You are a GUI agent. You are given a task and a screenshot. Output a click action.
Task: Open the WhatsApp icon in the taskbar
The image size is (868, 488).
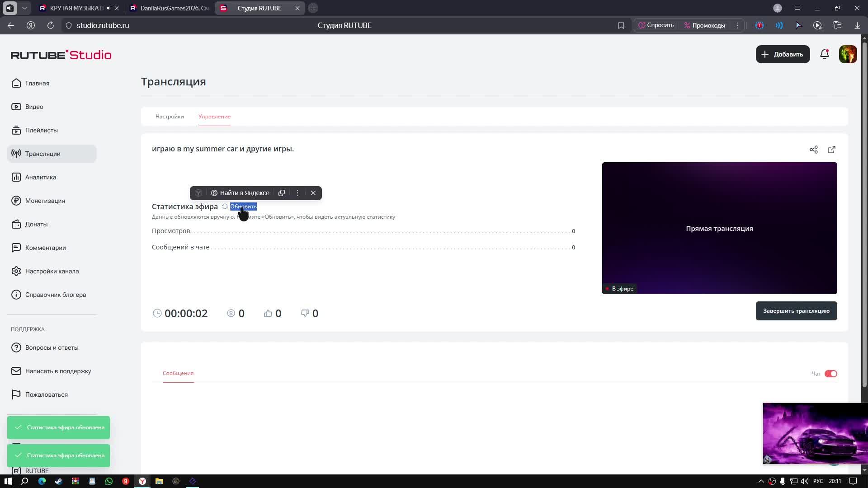tap(109, 481)
